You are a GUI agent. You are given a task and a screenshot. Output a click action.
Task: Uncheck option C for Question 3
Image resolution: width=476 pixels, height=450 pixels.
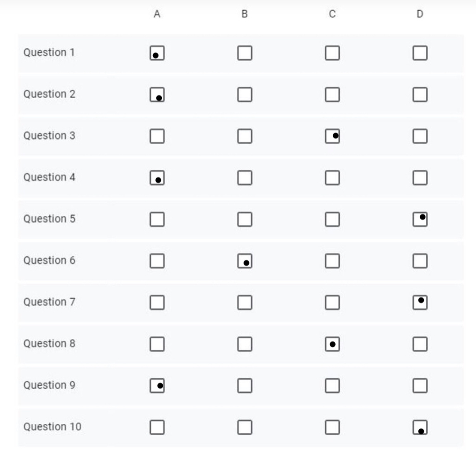click(332, 136)
